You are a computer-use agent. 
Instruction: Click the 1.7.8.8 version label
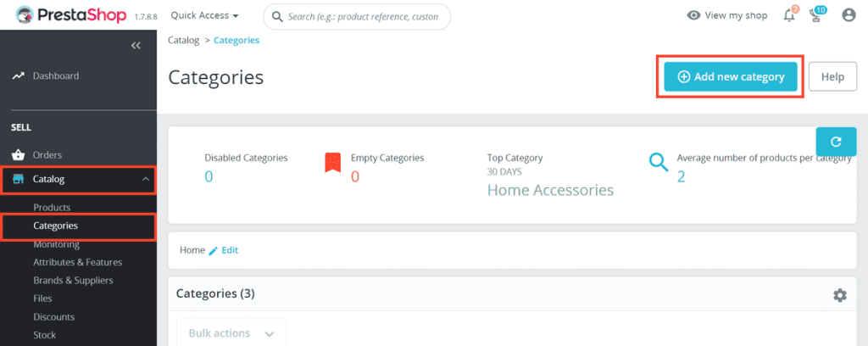(146, 17)
